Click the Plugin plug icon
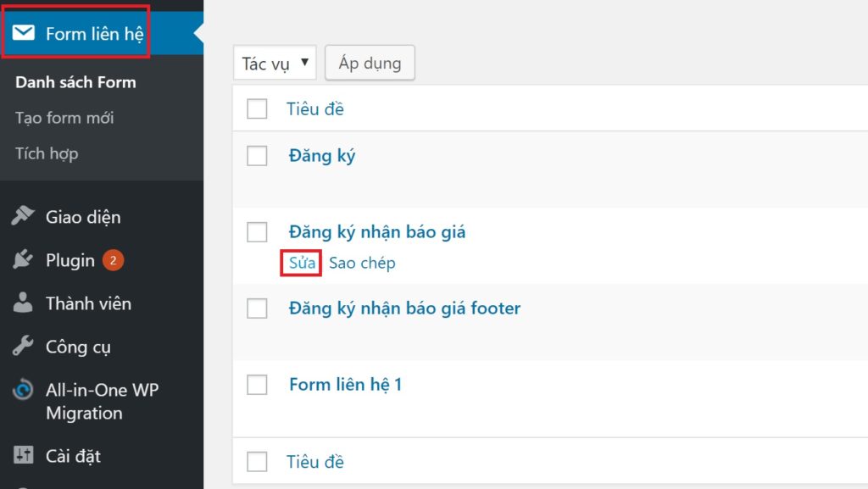This screenshot has height=489, width=868. click(x=23, y=260)
